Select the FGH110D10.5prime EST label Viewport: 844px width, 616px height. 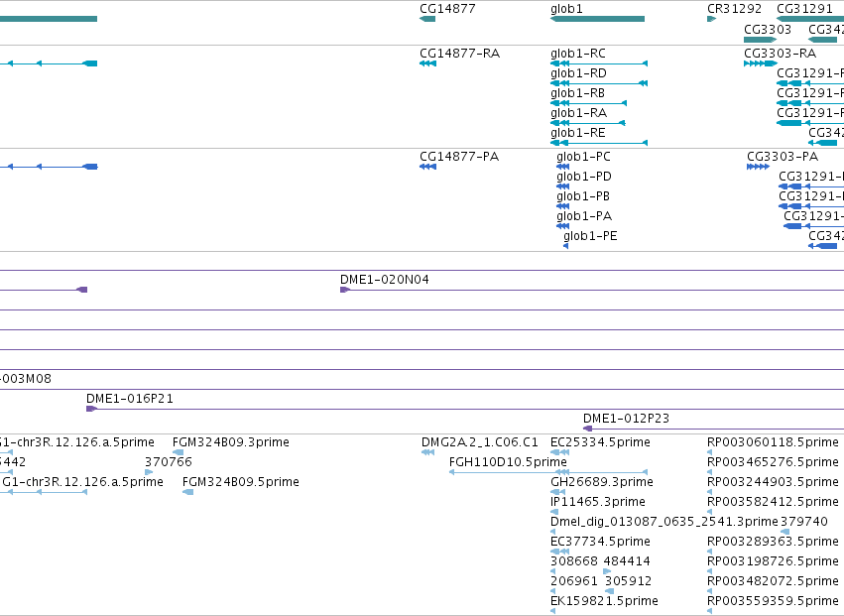coord(508,462)
